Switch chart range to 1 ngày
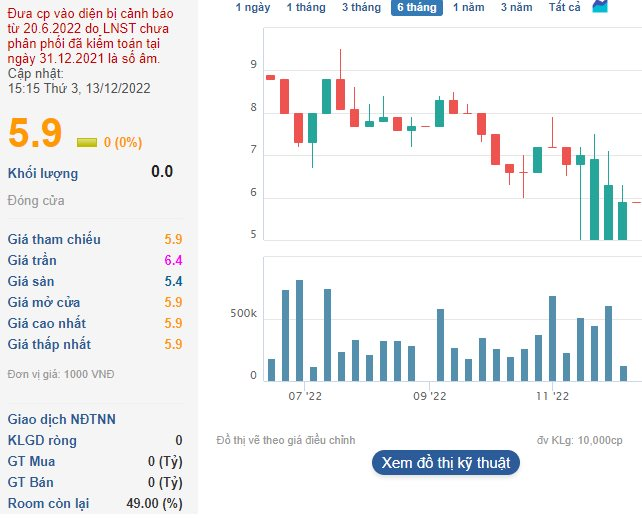Viewport: 642px width, 518px height. click(x=253, y=7)
